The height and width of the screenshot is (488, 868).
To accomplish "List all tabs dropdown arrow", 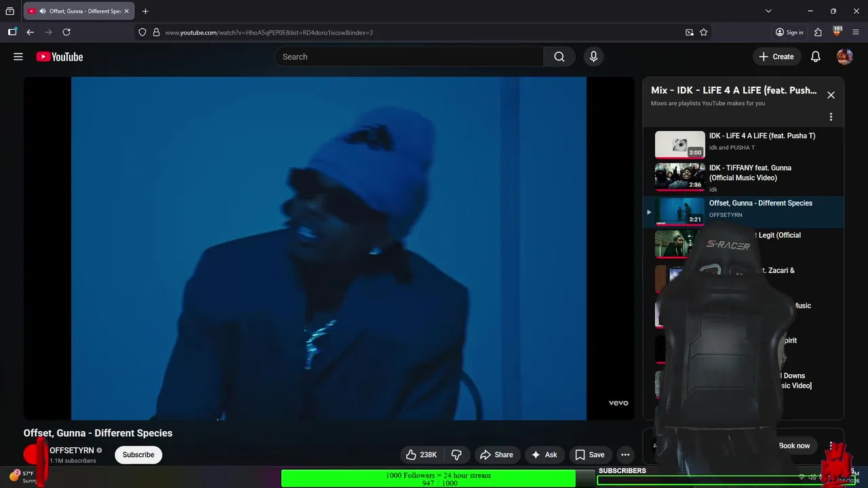I will click(x=768, y=11).
